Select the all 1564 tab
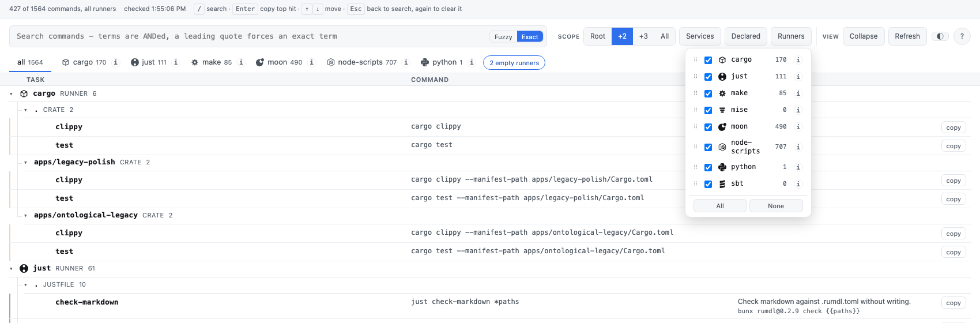 click(30, 62)
